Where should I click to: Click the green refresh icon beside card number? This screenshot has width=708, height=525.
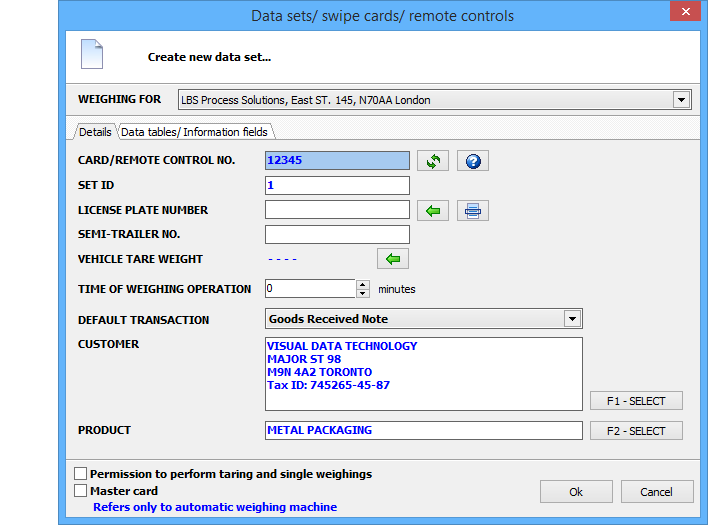[433, 161]
